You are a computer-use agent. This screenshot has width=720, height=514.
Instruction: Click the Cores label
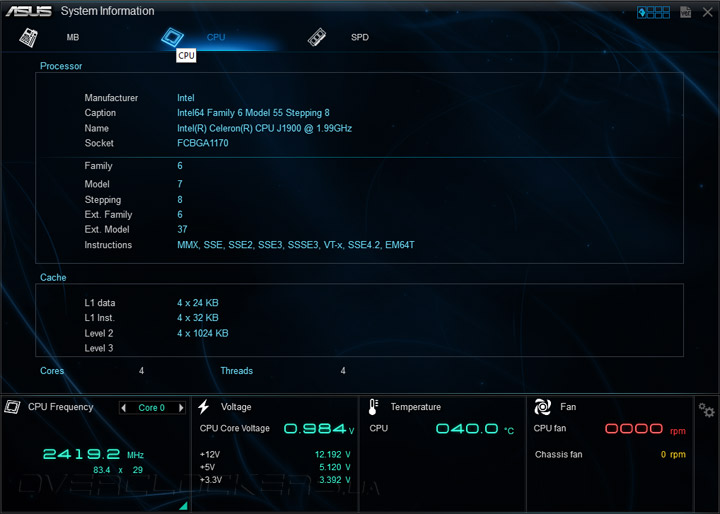pos(52,371)
